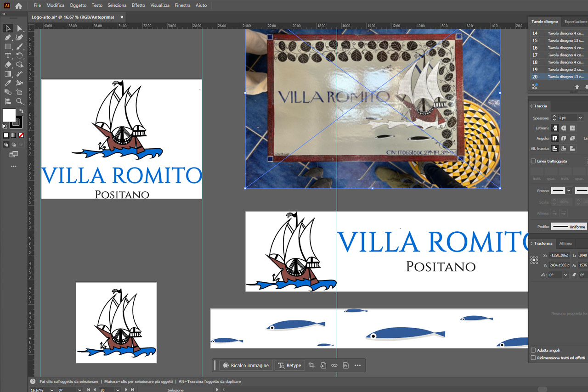Click the white fill color swatch
Screen dimensions: 588x392
pyautogui.click(x=9, y=115)
